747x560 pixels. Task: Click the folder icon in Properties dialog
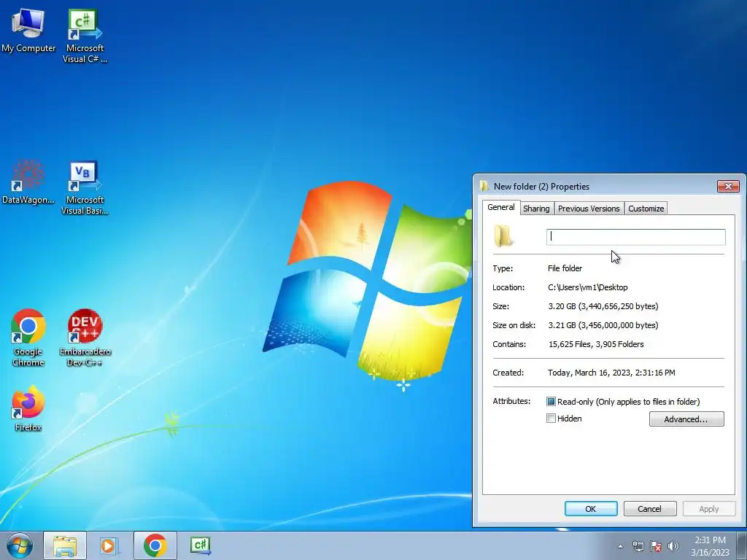point(503,236)
